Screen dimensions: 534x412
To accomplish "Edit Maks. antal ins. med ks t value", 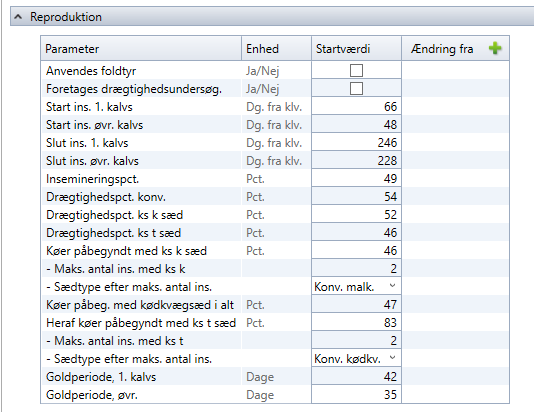I will 356,340.
